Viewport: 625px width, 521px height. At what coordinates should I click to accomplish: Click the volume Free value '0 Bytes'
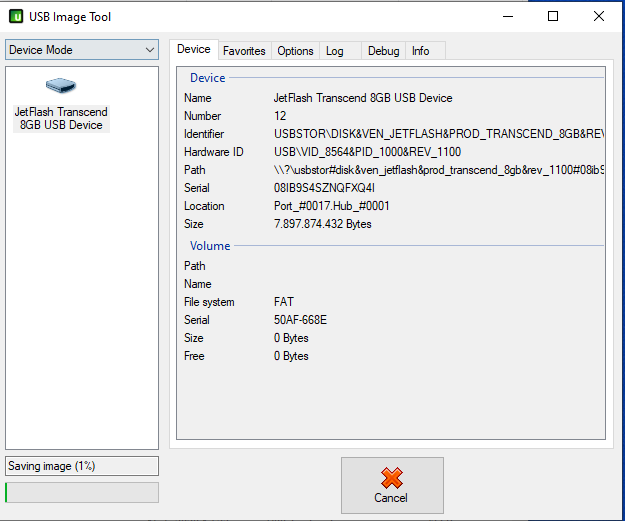(x=291, y=356)
